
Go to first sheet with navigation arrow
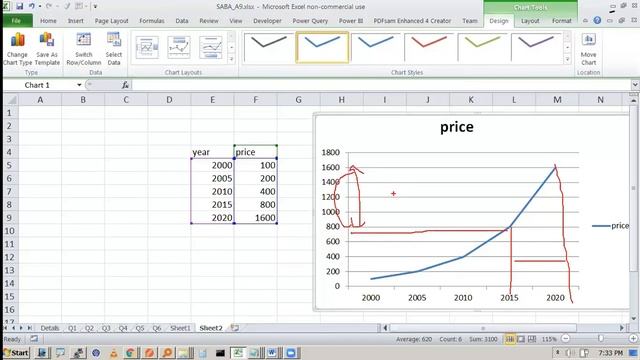(6, 328)
